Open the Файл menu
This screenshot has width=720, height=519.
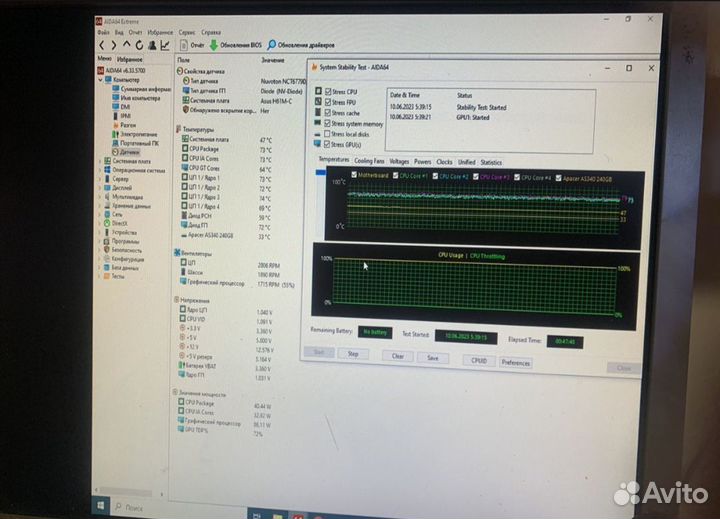(103, 32)
